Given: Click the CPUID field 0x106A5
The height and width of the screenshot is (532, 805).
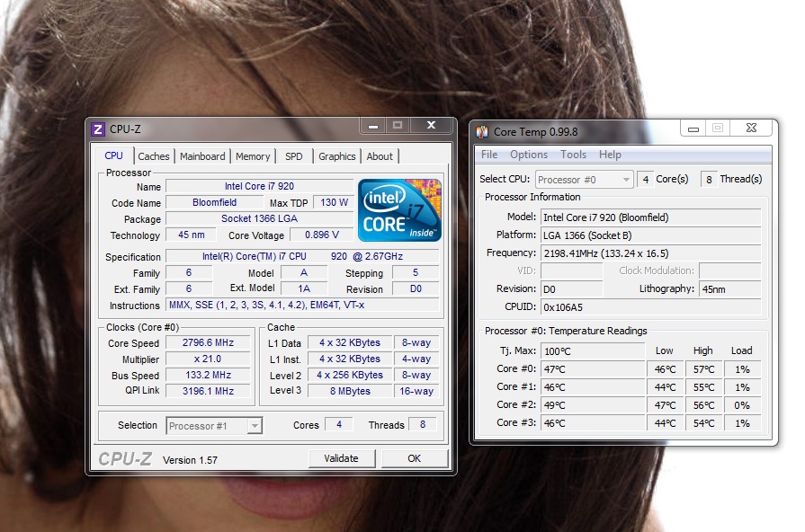Looking at the screenshot, I should (x=650, y=307).
